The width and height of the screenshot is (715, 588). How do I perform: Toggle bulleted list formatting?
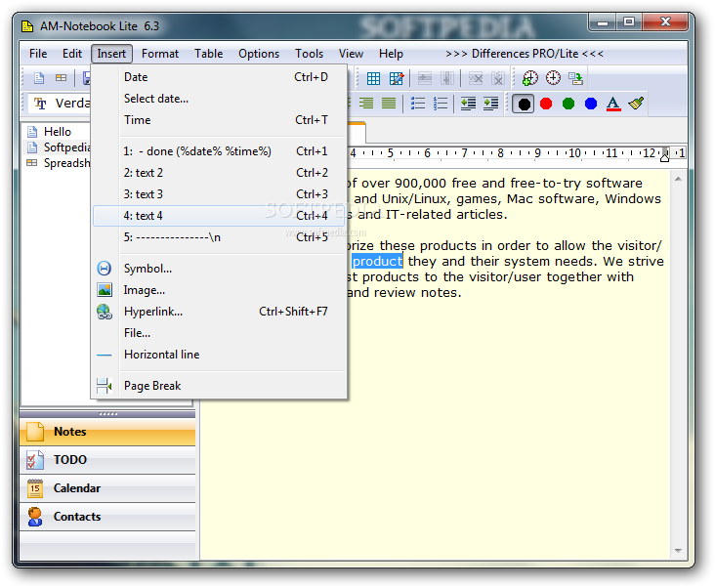[x=418, y=104]
